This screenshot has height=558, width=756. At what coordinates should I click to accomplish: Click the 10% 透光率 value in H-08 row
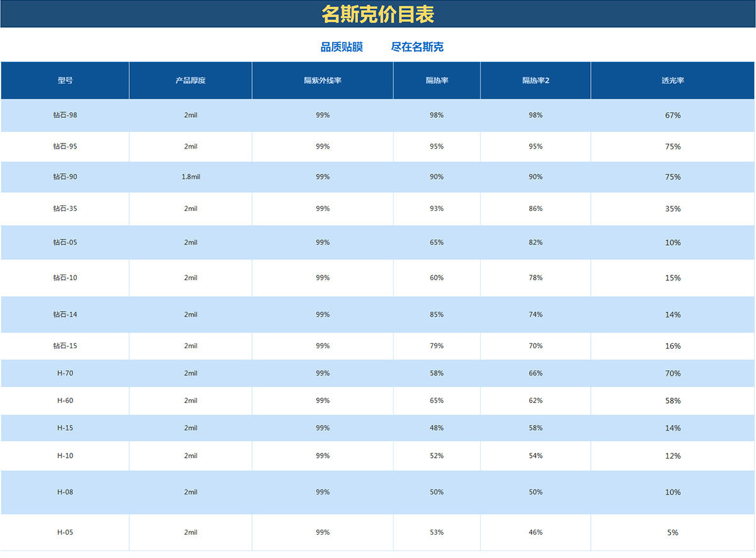click(673, 492)
